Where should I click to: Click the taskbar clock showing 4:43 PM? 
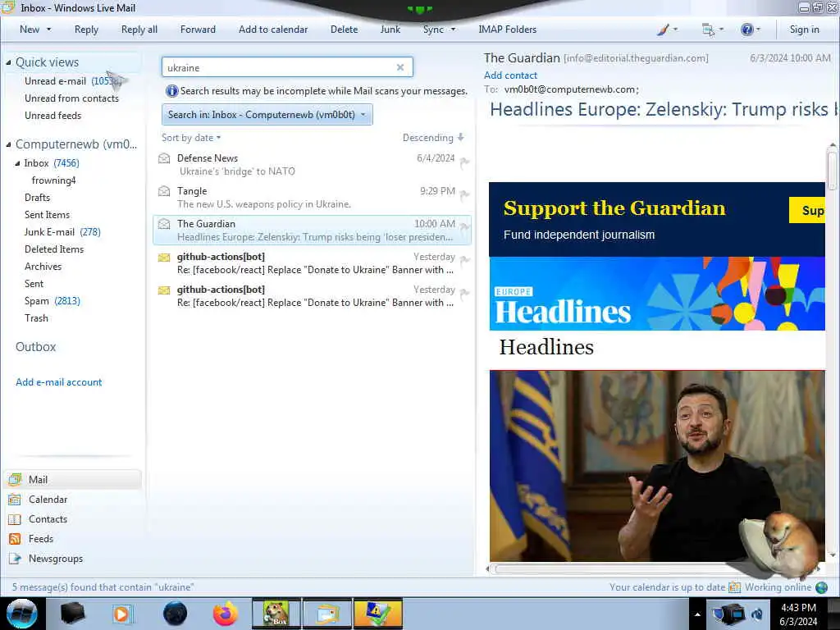(x=798, y=614)
